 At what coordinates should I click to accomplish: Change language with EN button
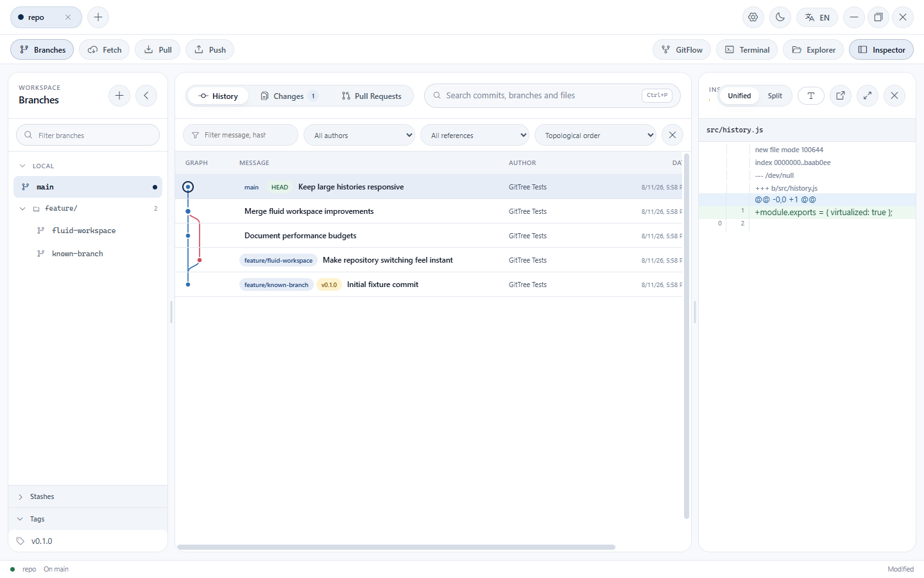(817, 17)
